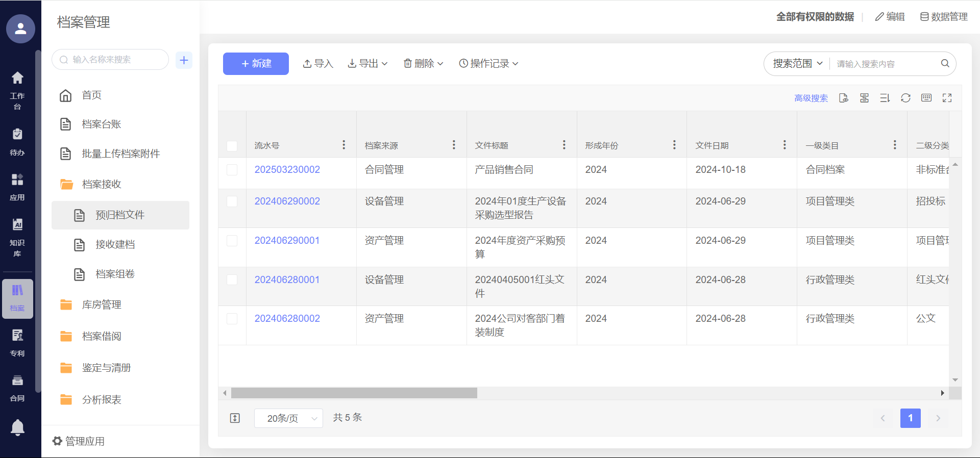The image size is (980, 458).
Task: Click the horizontal table scrollbar
Action: tap(354, 393)
